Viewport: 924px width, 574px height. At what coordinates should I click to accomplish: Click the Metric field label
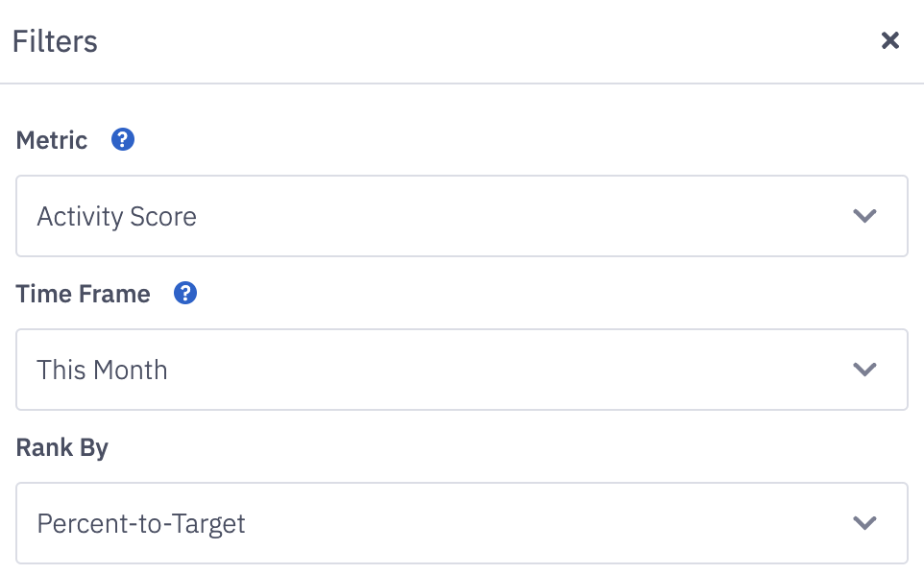coord(52,140)
